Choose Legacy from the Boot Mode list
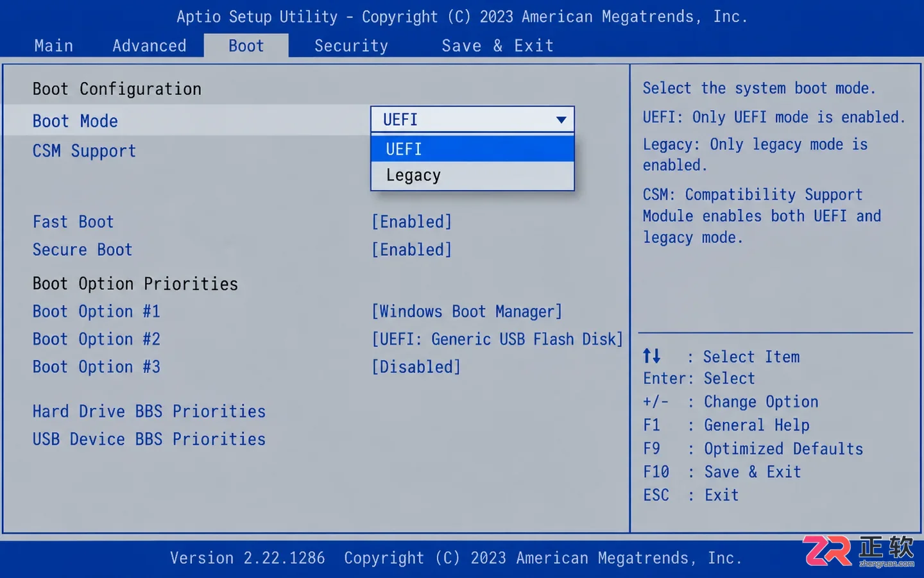This screenshot has height=578, width=924. [472, 176]
